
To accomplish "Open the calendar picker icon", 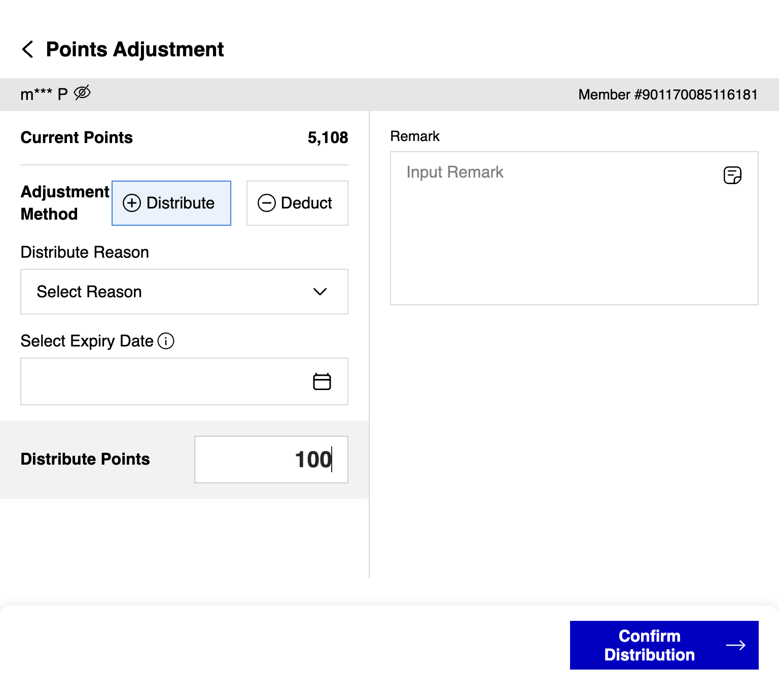I will pos(322,381).
